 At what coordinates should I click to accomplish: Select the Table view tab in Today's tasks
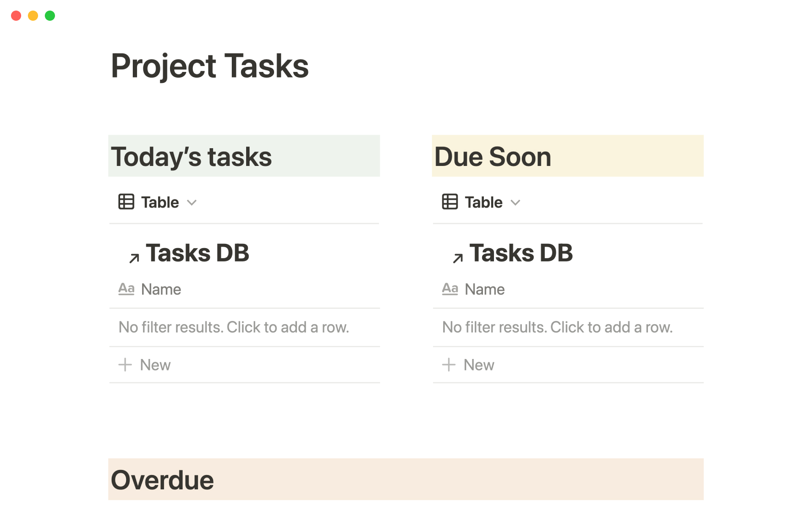point(160,202)
